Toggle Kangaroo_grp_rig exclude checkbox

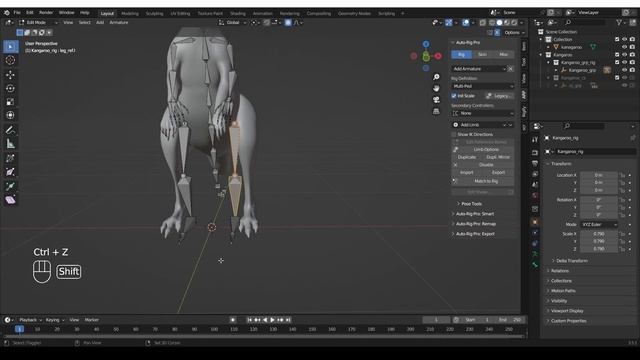point(617,62)
